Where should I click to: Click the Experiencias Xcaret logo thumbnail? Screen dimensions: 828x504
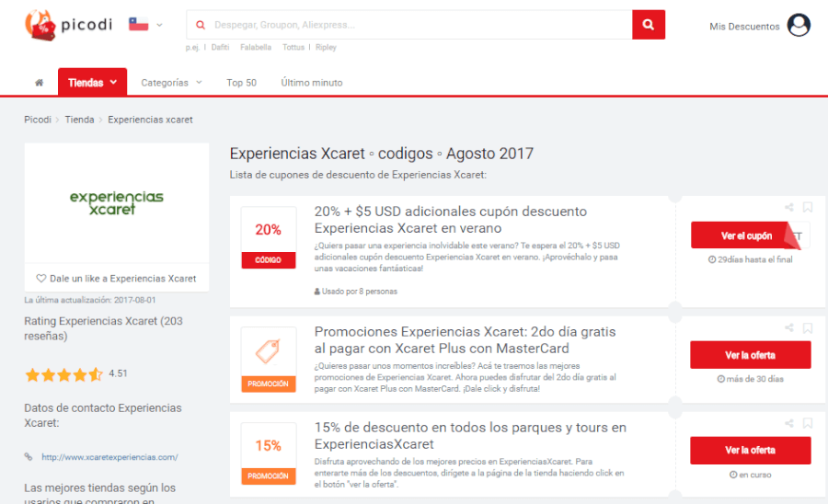click(x=117, y=203)
